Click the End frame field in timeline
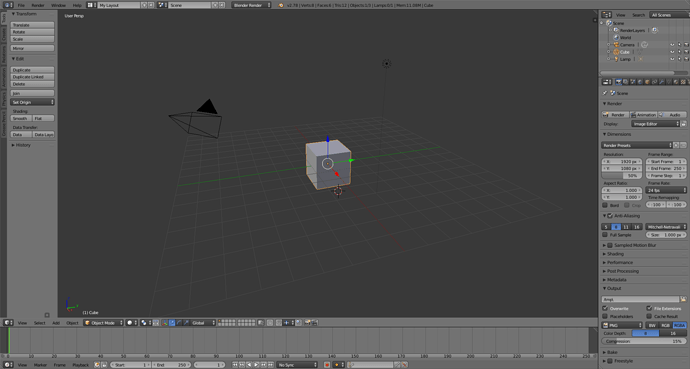Image resolution: width=690 pixels, height=369 pixels. point(172,365)
